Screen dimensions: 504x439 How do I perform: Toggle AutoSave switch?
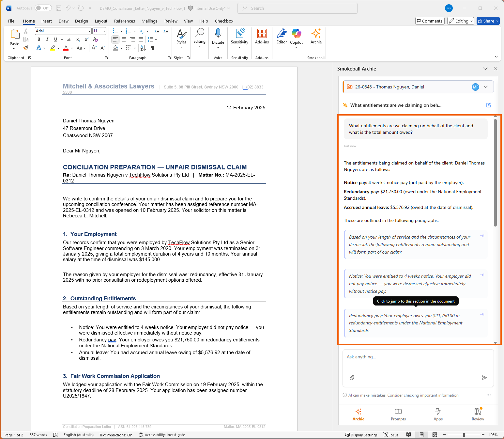[x=43, y=8]
